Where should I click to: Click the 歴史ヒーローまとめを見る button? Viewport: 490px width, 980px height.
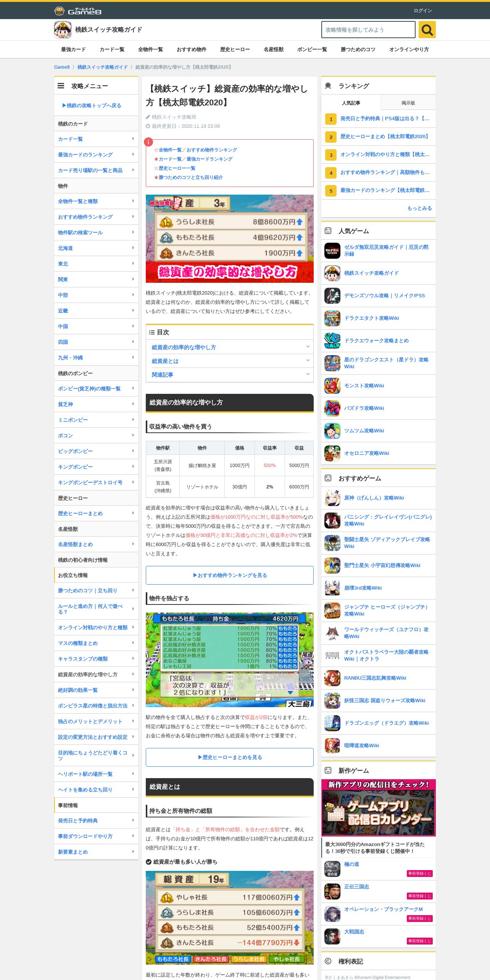tap(230, 757)
